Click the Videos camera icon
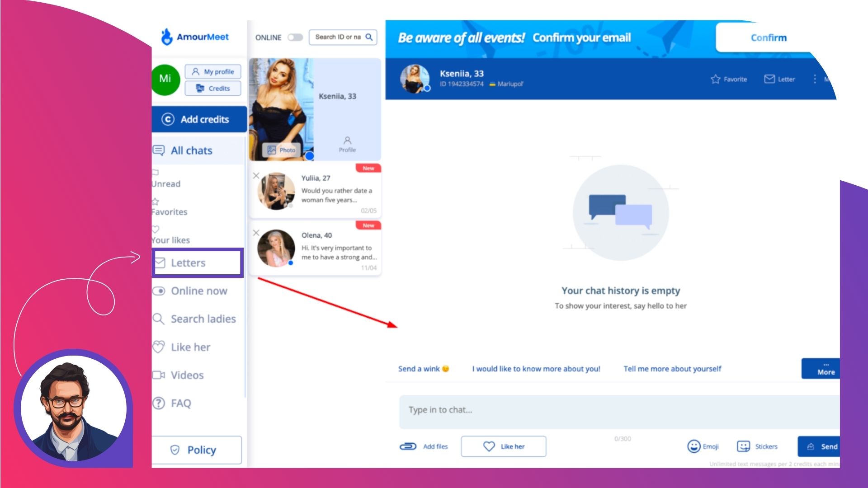Viewport: 868px width, 488px height. point(159,375)
